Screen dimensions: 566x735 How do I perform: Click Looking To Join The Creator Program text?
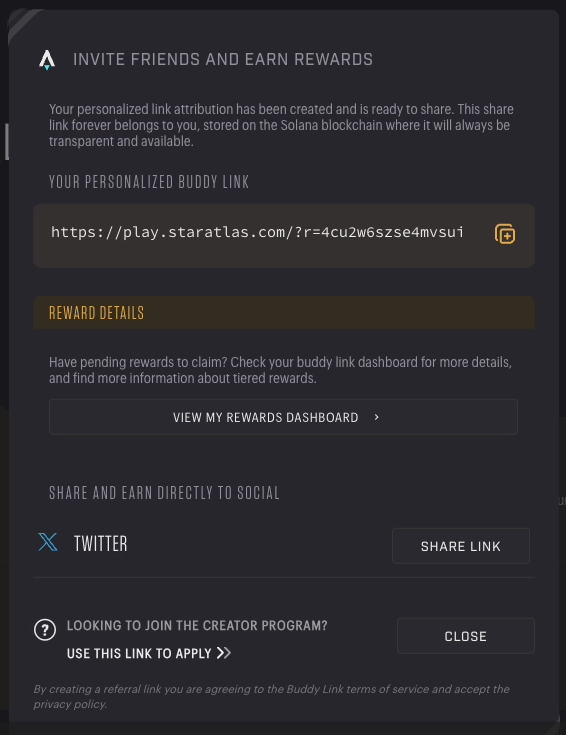click(x=197, y=626)
